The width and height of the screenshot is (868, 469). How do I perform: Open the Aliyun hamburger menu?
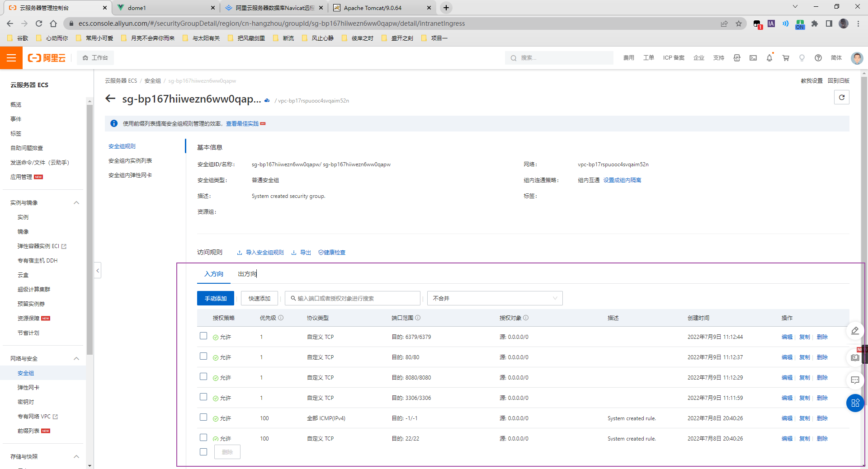coord(11,58)
